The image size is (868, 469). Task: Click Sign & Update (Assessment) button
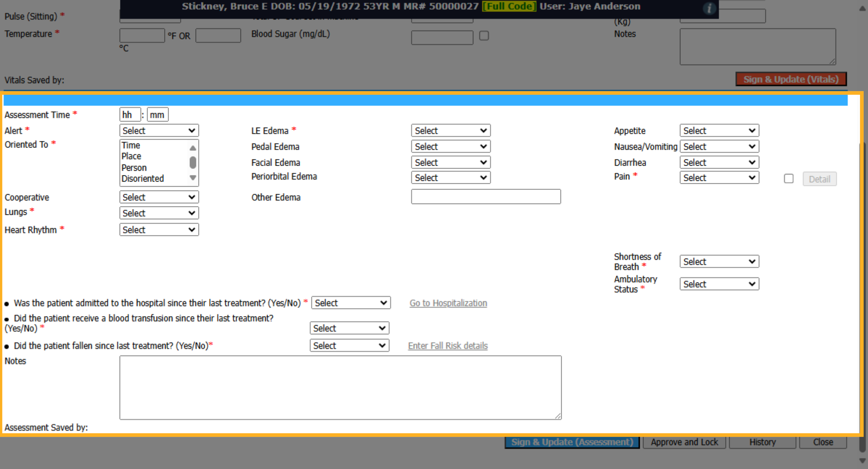click(x=572, y=442)
